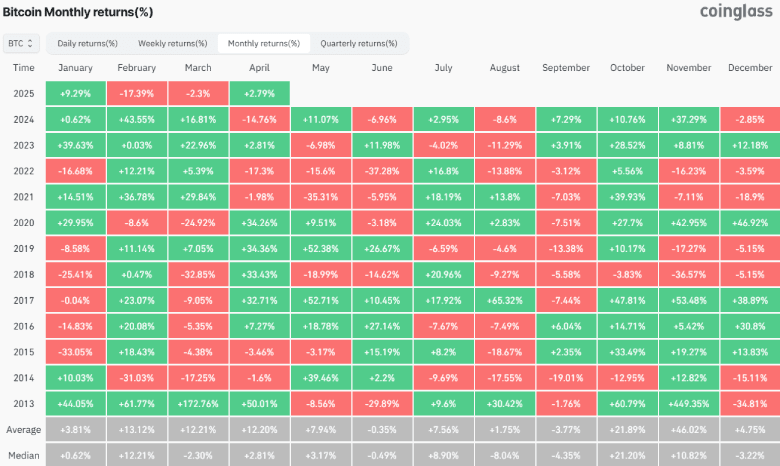Switch to Daily returns(%) tab
Screen dimensions: 780x466
pyautogui.click(x=87, y=44)
